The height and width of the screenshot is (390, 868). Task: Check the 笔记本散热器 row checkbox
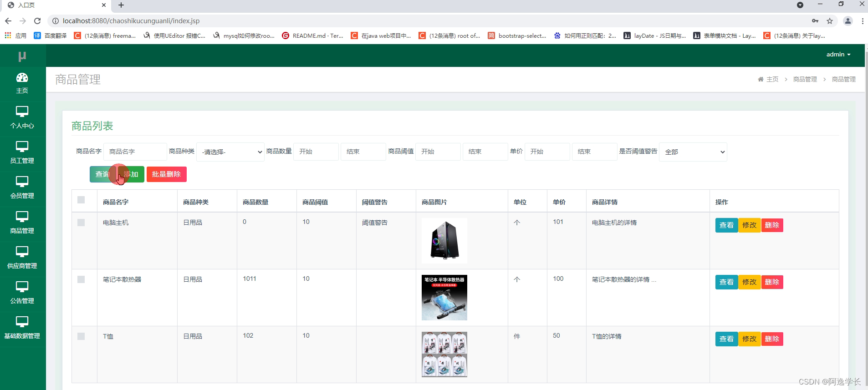[x=81, y=279]
